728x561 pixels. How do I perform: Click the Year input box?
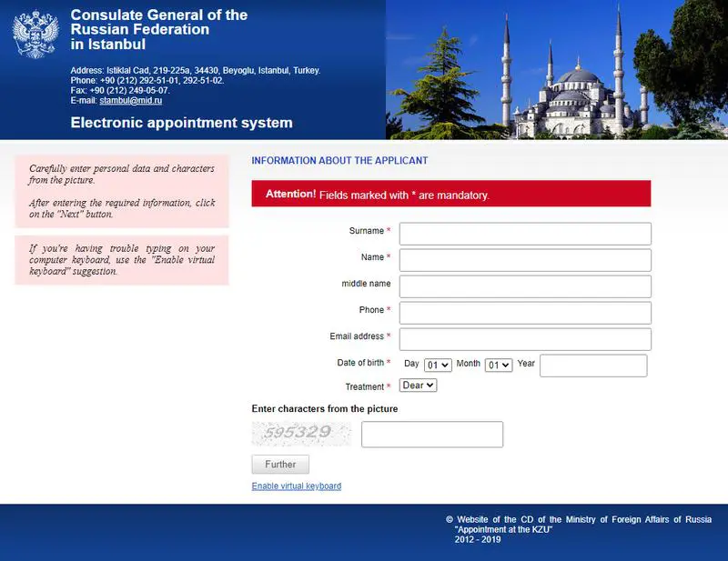[592, 366]
